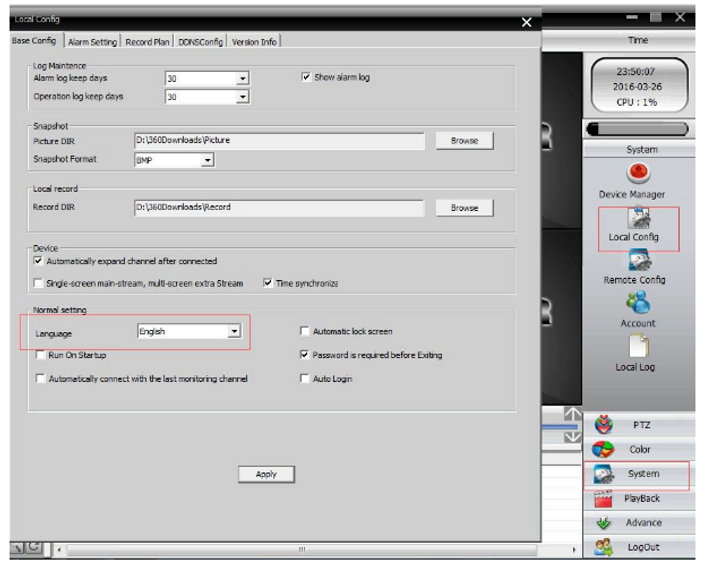Open the Account users icon
This screenshot has width=704, height=570.
click(x=638, y=302)
